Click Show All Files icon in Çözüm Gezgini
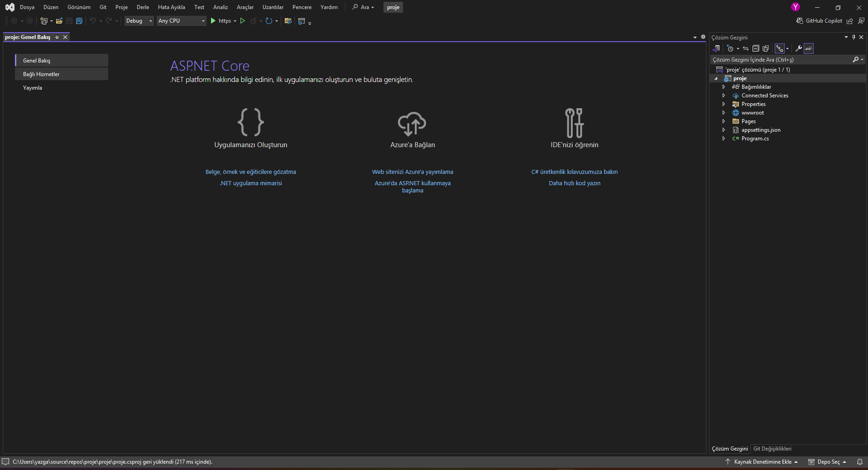This screenshot has height=470, width=868. [766, 48]
